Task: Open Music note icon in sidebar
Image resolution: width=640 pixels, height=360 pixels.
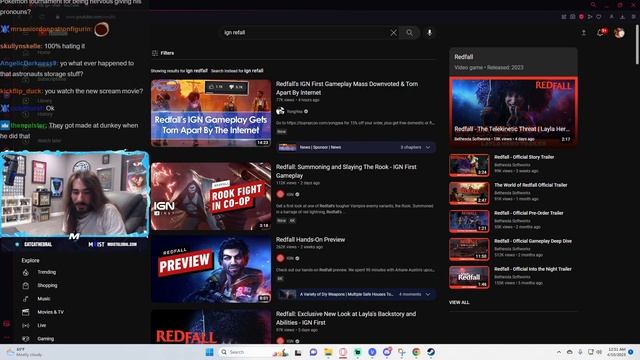Action: (x=26, y=299)
